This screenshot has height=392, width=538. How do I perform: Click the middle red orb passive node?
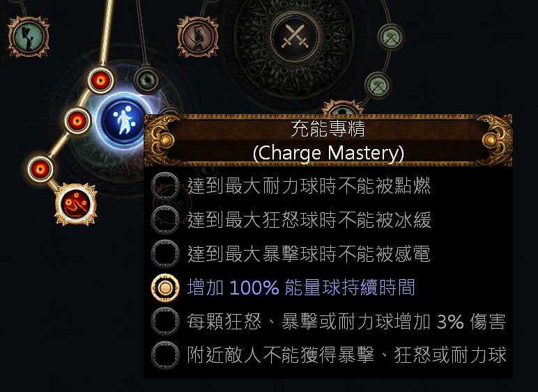tap(77, 121)
